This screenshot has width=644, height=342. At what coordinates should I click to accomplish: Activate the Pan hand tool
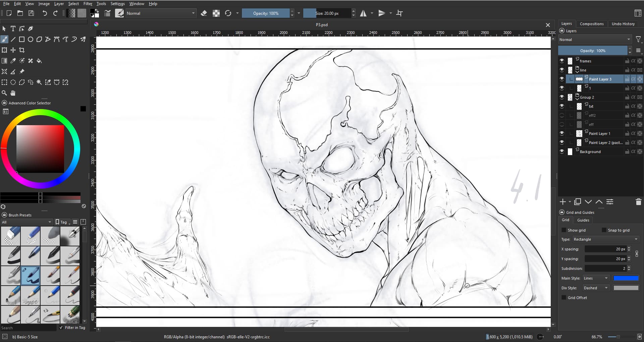(13, 93)
